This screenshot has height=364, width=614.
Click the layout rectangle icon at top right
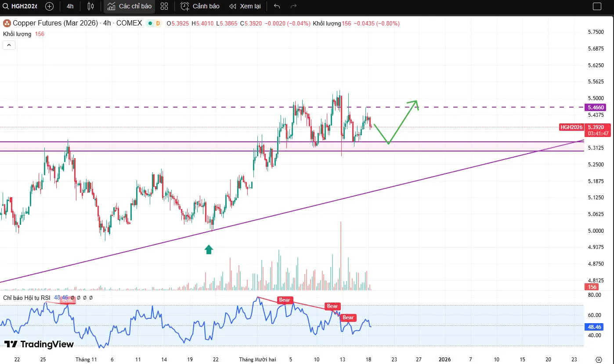point(596,6)
